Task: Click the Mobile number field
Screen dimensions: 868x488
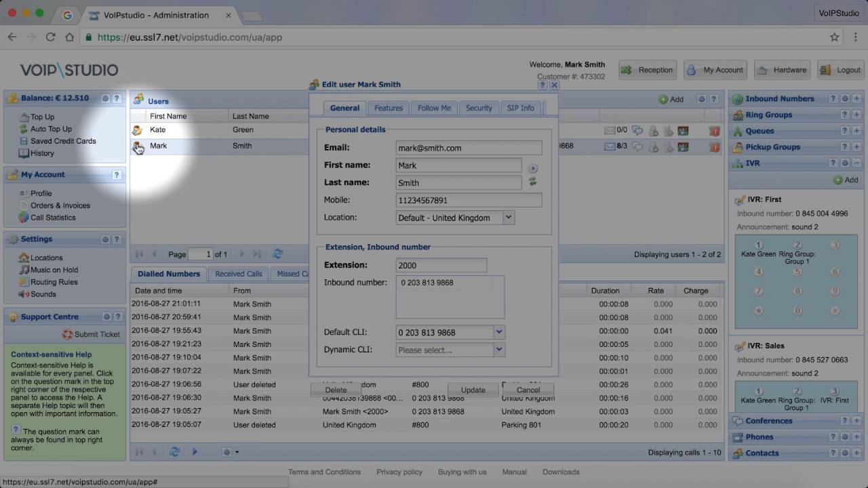Action: click(469, 200)
